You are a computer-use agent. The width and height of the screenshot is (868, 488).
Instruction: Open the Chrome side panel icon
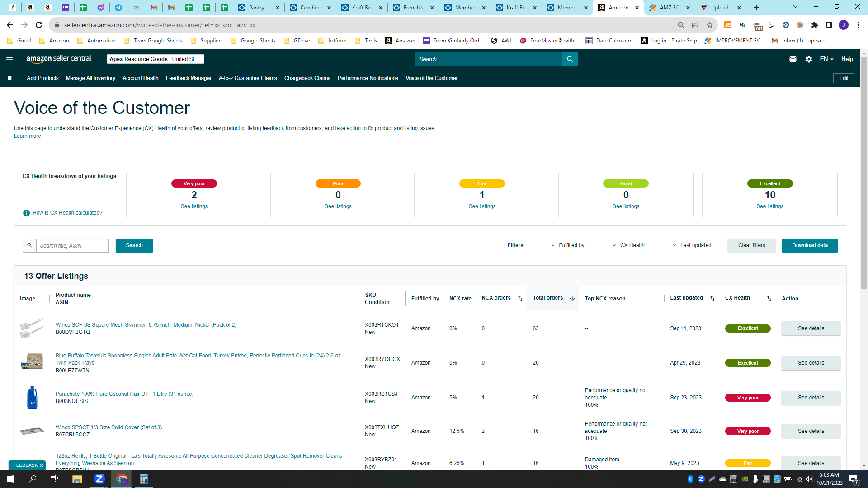(829, 25)
